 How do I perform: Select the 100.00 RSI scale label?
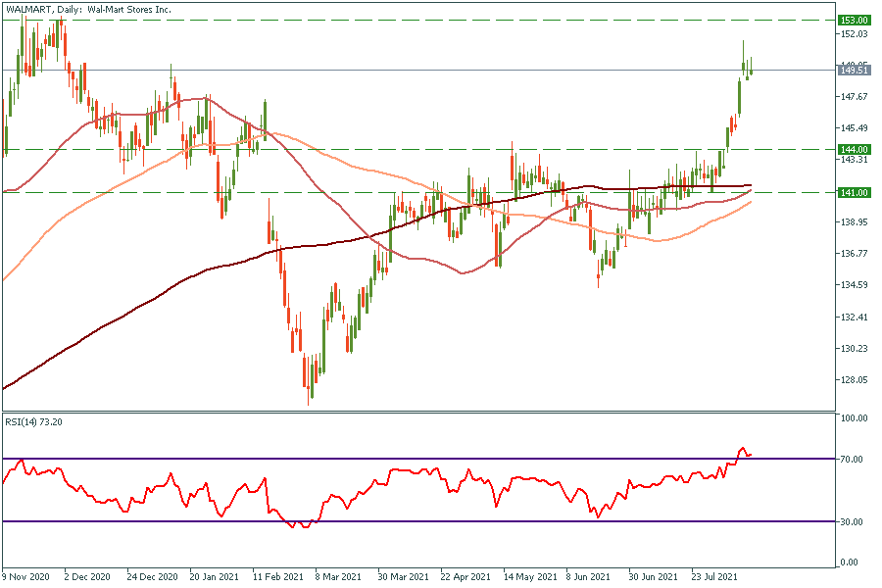tap(855, 418)
